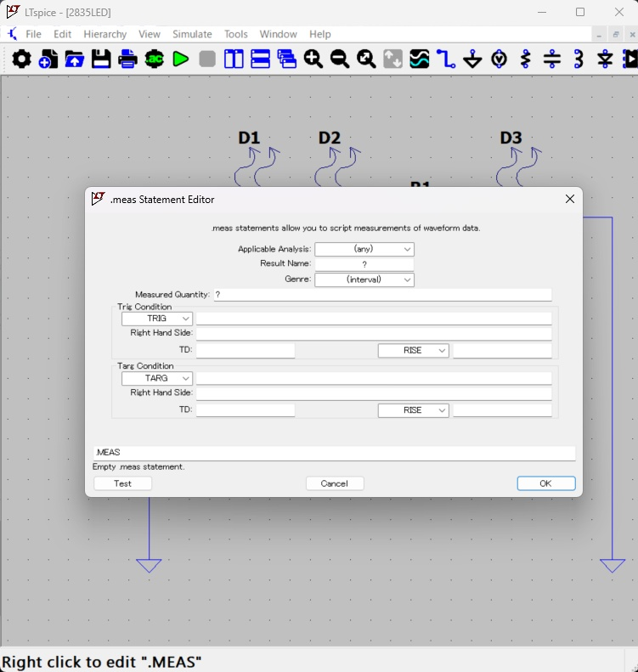This screenshot has height=672, width=638.
Task: Select the draw wire tool
Action: click(x=446, y=59)
